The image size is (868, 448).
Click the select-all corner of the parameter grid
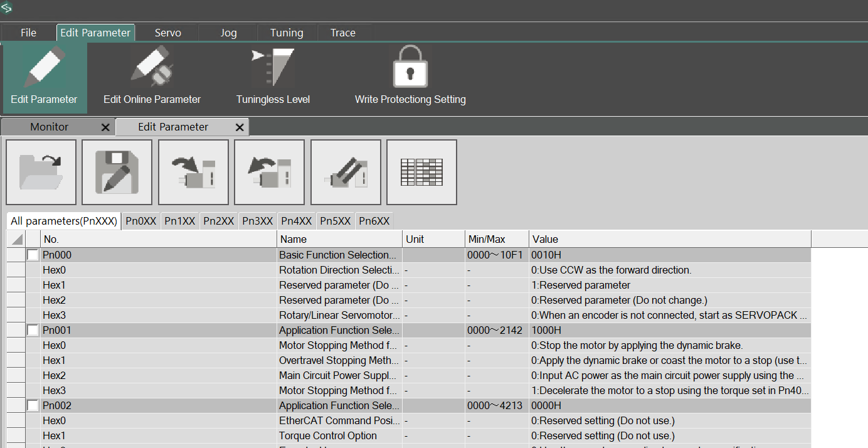point(17,239)
